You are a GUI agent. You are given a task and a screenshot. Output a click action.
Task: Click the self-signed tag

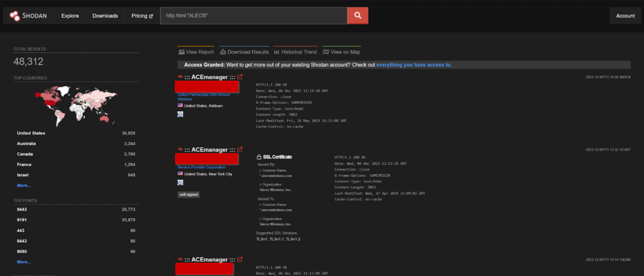coord(189,195)
